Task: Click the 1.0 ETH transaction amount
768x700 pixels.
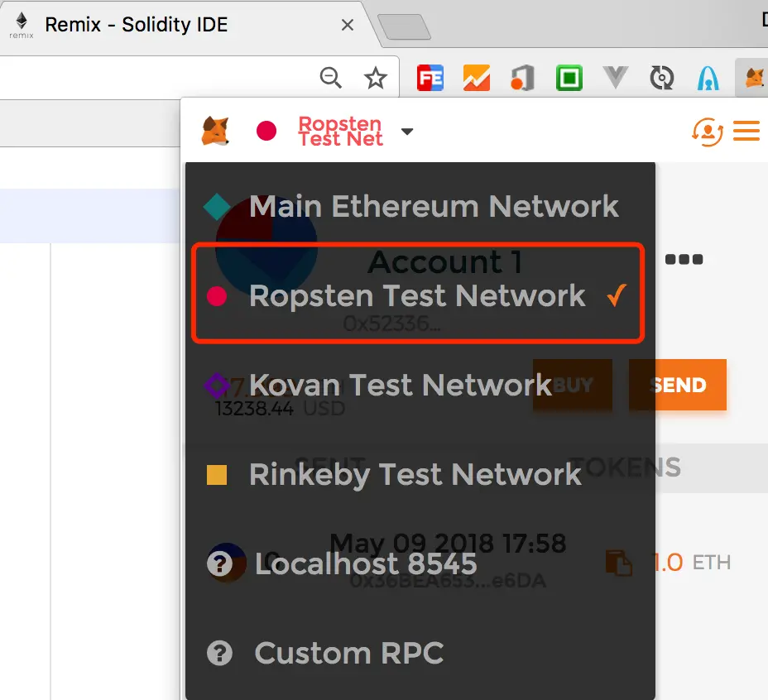Action: coord(692,563)
